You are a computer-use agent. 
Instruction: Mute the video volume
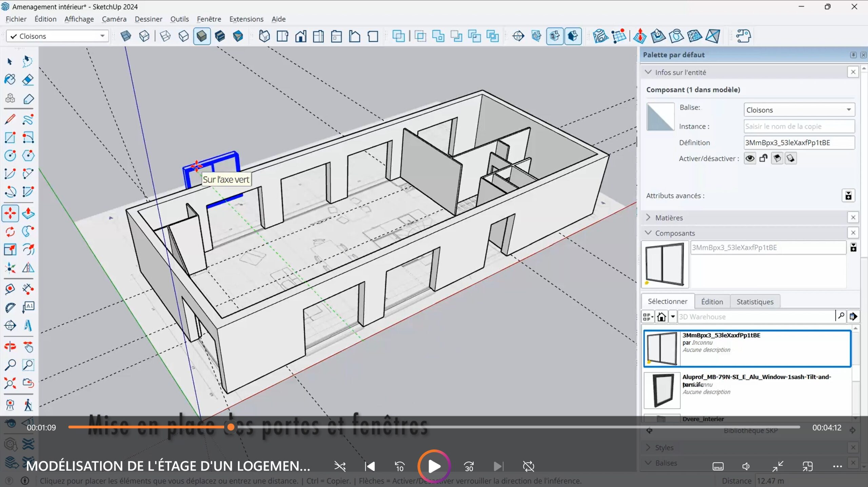746,466
